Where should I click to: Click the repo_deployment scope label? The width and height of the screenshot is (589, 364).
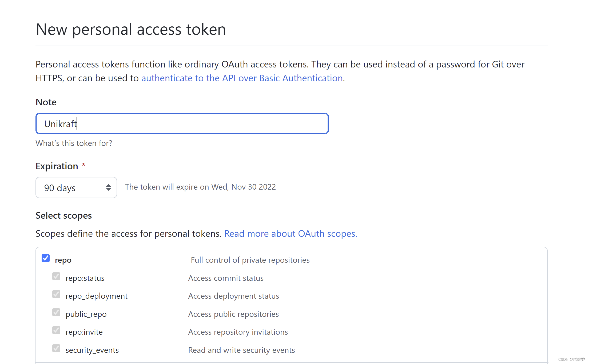tap(97, 296)
